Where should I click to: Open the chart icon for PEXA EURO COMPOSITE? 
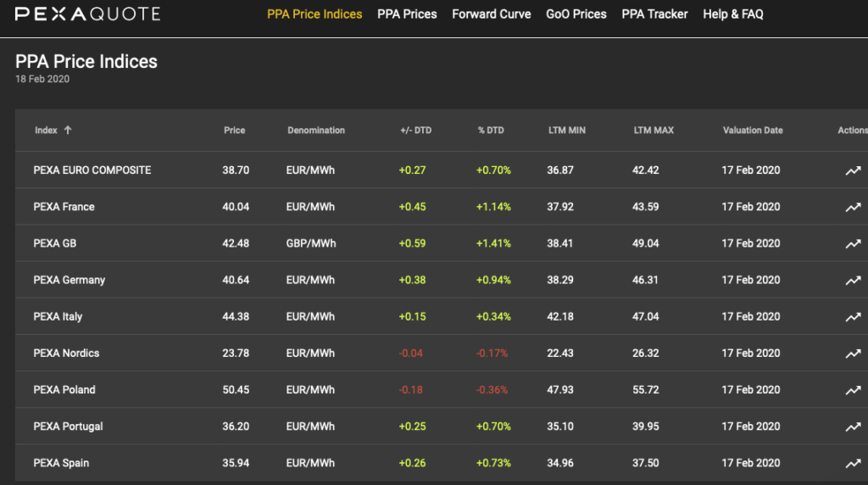tap(853, 170)
